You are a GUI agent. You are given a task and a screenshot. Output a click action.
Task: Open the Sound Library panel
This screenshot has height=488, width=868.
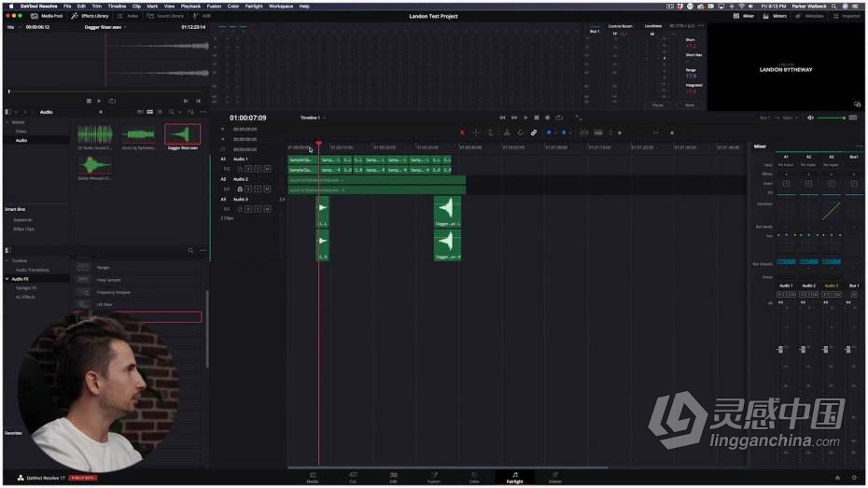coord(165,16)
